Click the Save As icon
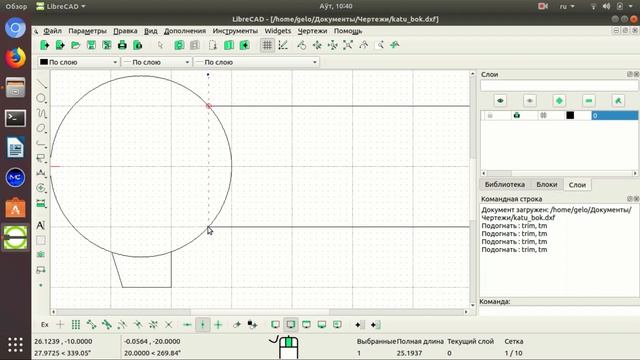 pyautogui.click(x=107, y=45)
